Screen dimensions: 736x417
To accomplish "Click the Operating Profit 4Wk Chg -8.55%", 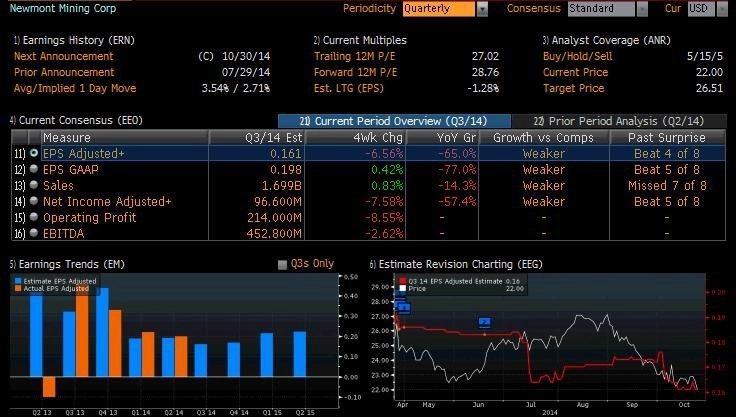I will tap(384, 217).
